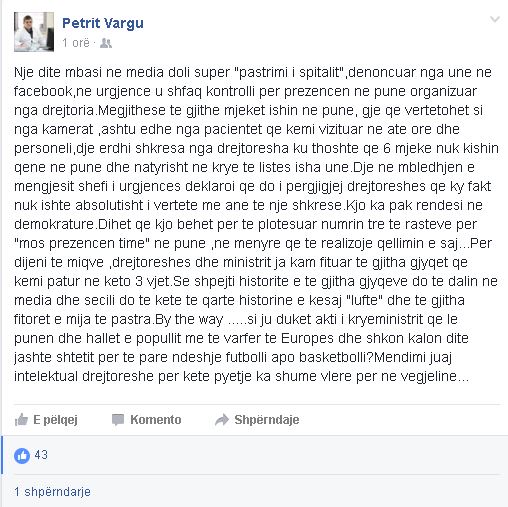
Task: Click the quoted phrase "pastrimi i spitalit"
Action: [x=292, y=72]
